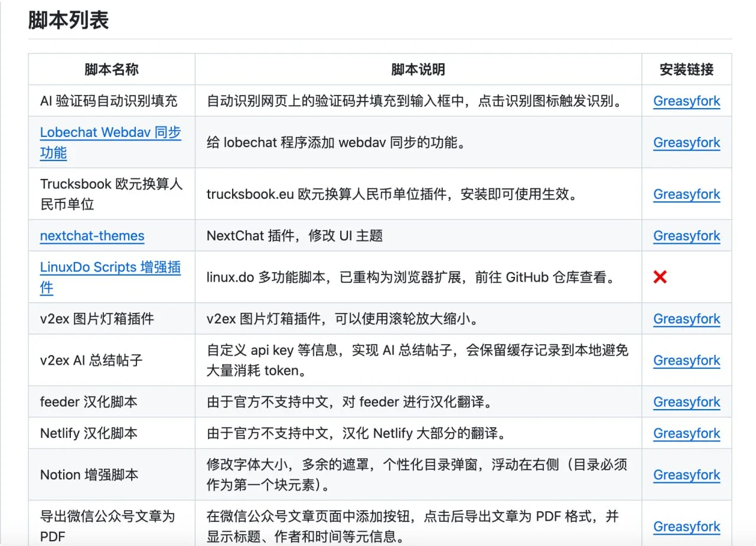Click the 修改字体大小，多余的遮罩 description
756x546 pixels.
pos(417,475)
